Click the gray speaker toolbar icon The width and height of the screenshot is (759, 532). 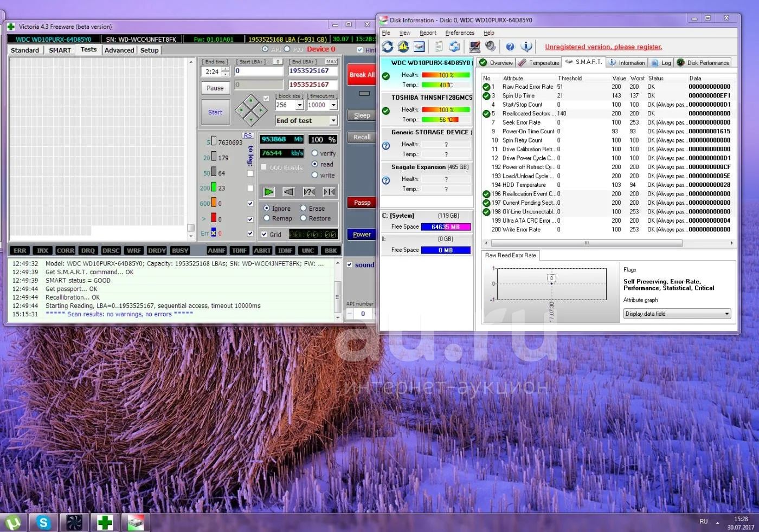[x=490, y=47]
